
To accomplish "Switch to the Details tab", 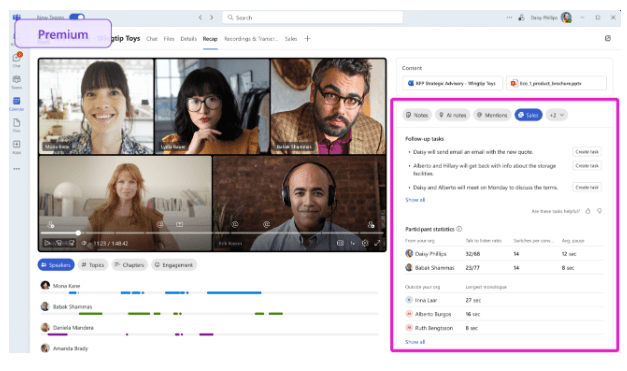I will point(188,39).
